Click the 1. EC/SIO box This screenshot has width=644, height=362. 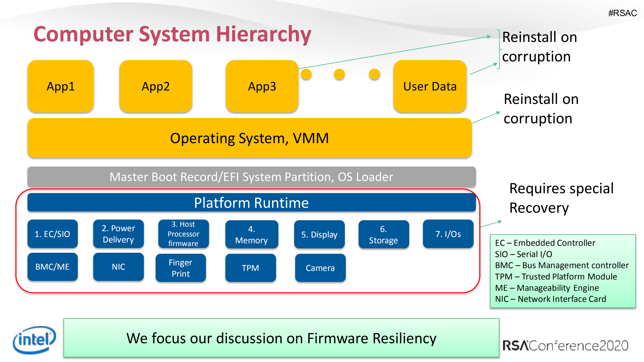[52, 234]
